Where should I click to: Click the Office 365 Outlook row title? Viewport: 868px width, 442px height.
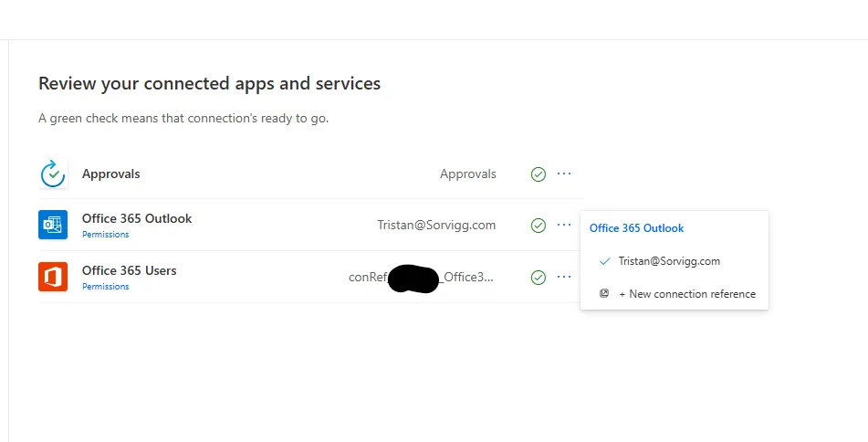pos(137,218)
